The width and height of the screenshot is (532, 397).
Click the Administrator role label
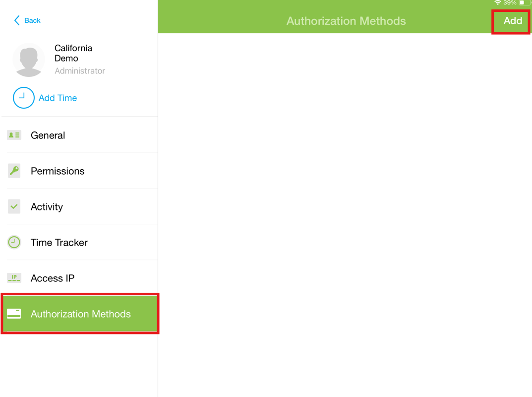(80, 70)
